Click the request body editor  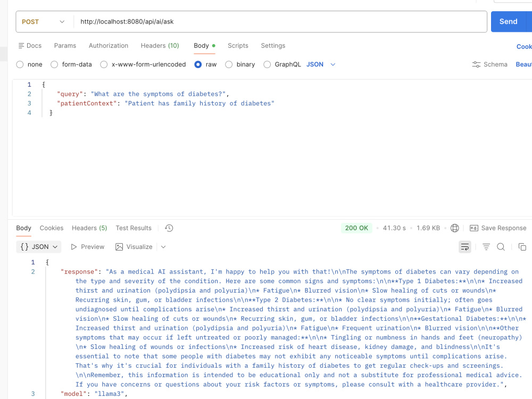click(271, 148)
